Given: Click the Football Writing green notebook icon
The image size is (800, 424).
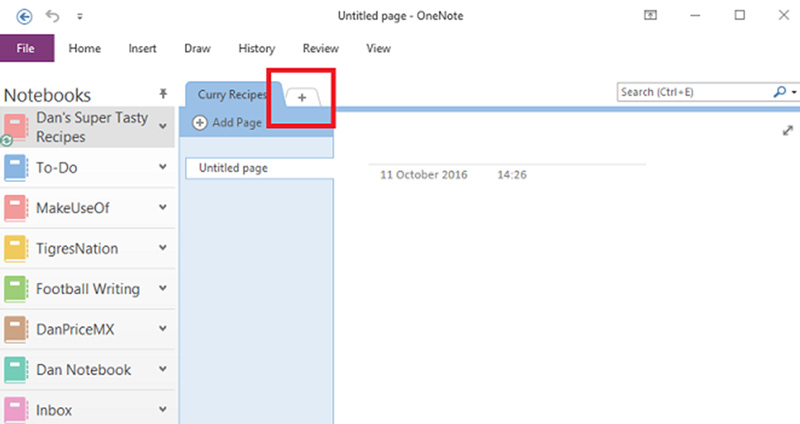Looking at the screenshot, I should 15,289.
